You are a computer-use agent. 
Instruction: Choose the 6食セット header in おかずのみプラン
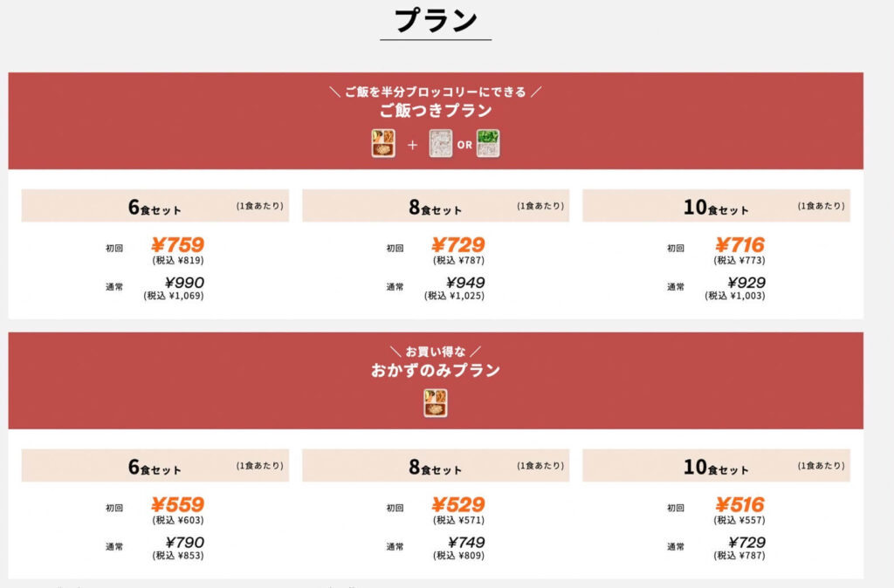point(155,467)
